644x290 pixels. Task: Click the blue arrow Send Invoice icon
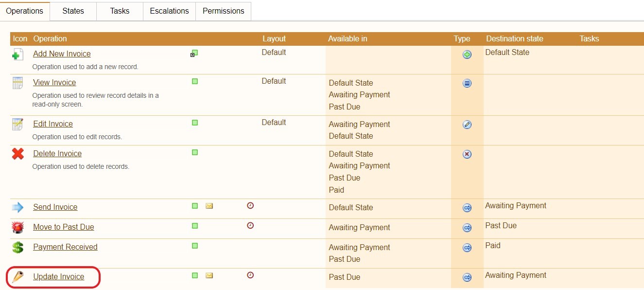pos(17,208)
